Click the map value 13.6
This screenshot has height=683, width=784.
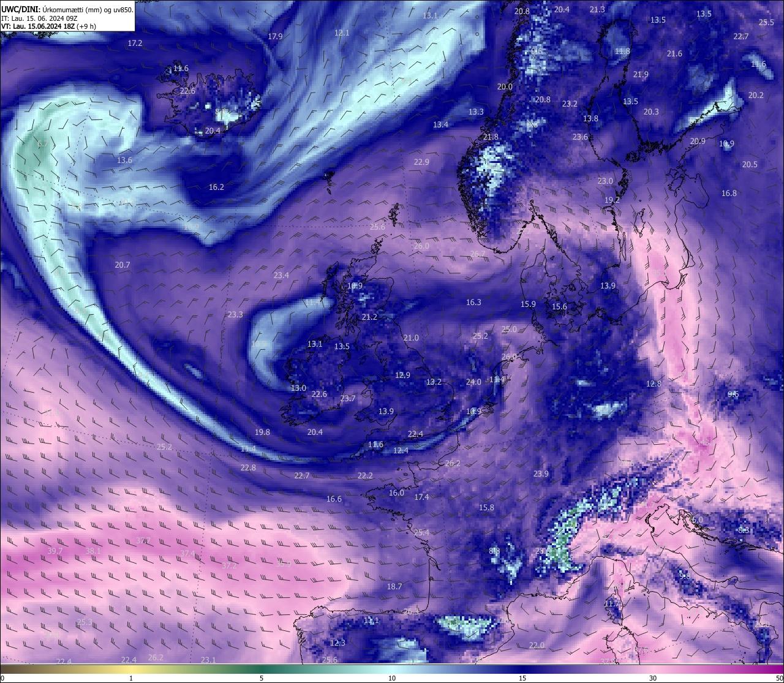(124, 160)
